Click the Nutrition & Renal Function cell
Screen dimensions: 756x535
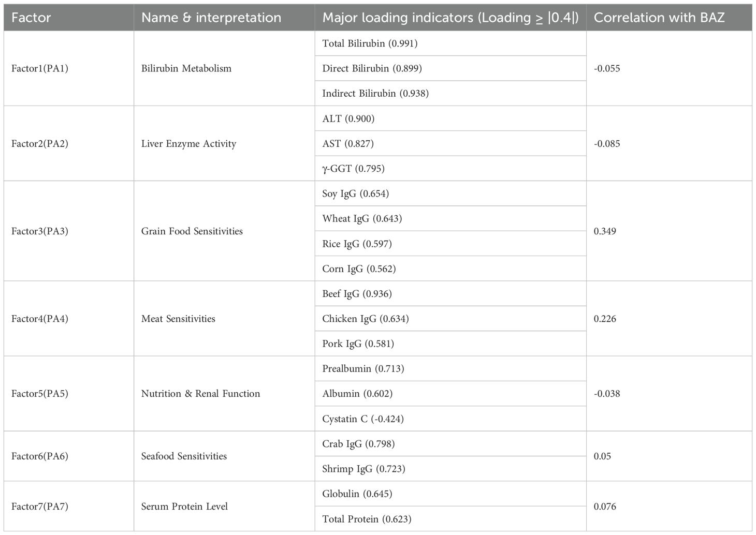(200, 394)
